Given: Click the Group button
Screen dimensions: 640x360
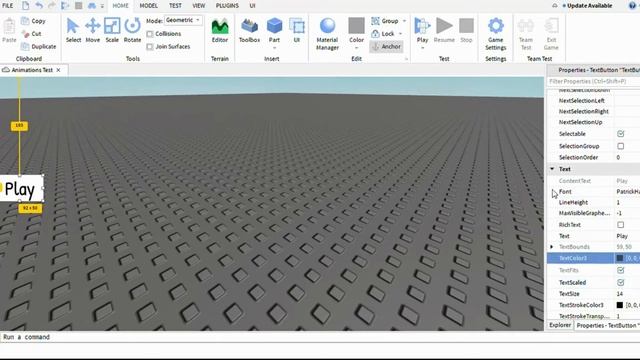Looking at the screenshot, I should click(385, 21).
